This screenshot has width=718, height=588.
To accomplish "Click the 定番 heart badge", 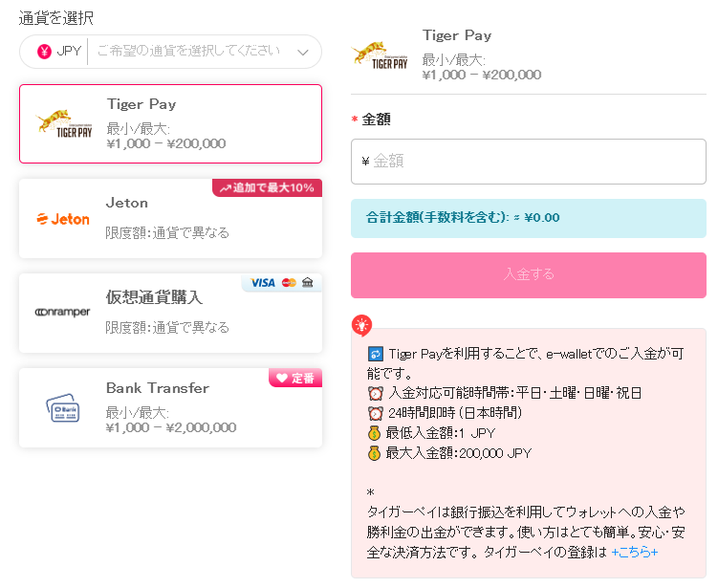I will 295,378.
